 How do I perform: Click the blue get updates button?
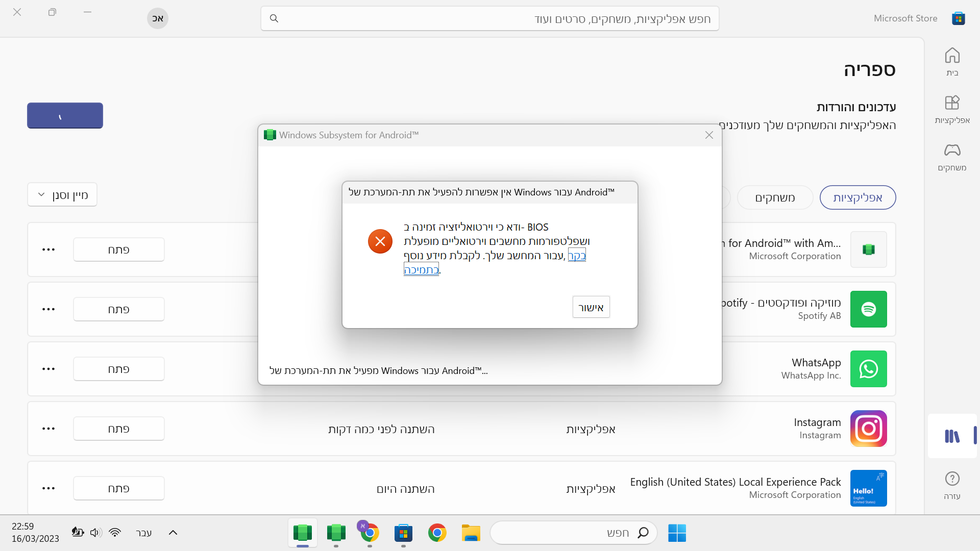click(65, 116)
